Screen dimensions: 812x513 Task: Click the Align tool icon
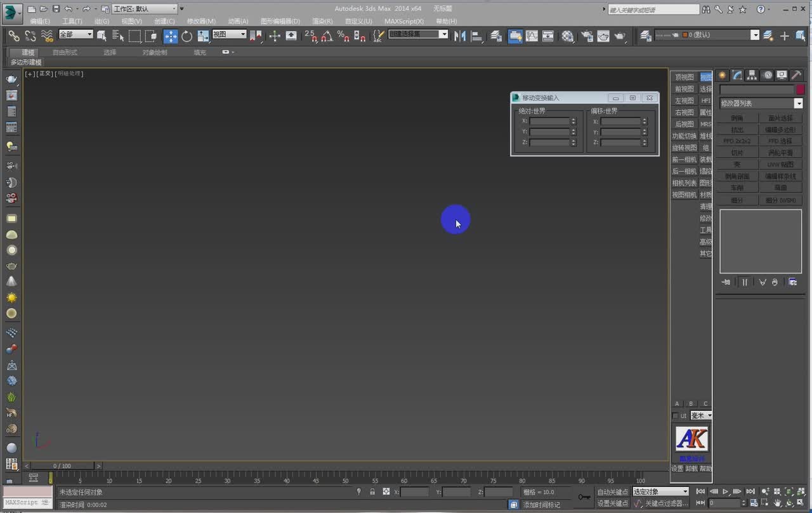pyautogui.click(x=477, y=36)
